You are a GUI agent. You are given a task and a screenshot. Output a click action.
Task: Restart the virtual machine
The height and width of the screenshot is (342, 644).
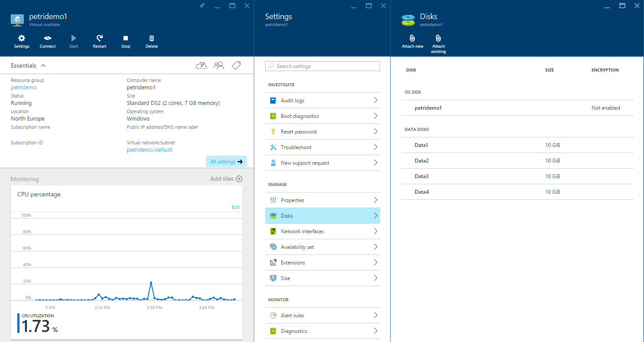[x=100, y=42]
